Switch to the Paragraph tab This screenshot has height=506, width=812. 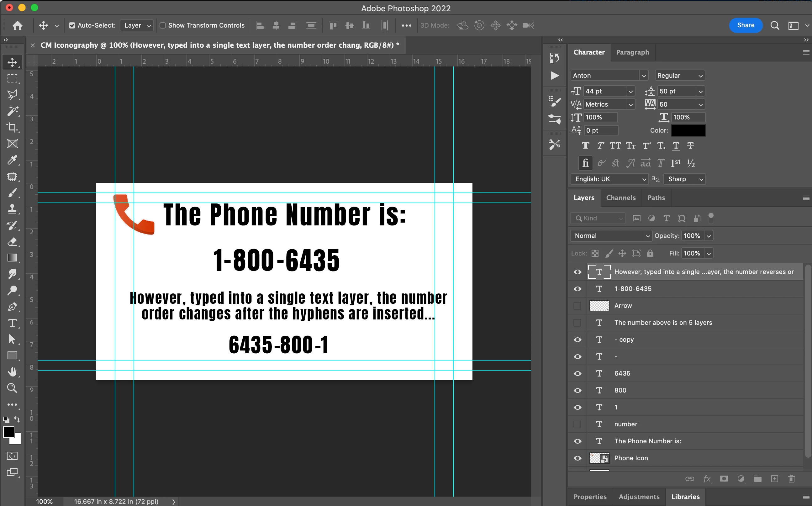pos(632,52)
